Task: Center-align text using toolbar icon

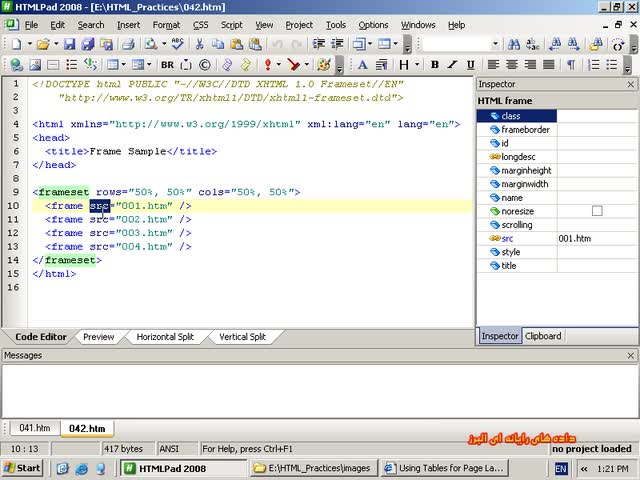Action: click(512, 65)
